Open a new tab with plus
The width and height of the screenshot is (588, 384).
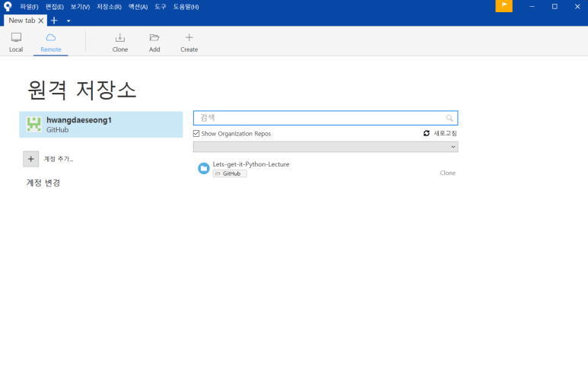[x=54, y=21]
